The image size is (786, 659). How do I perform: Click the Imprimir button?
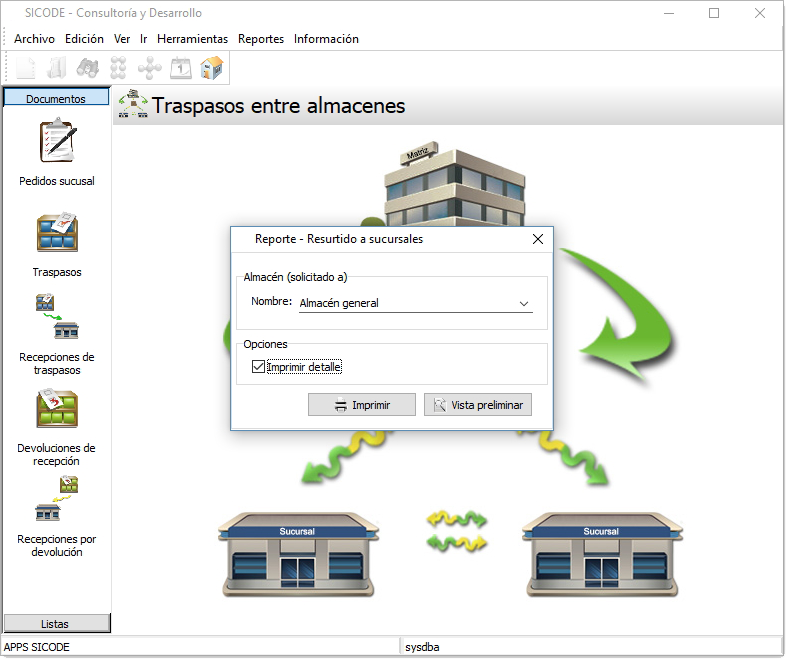coord(362,405)
